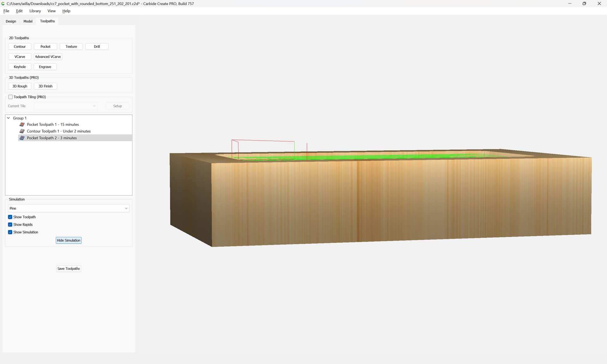Open the Current Tile dropdown
This screenshot has width=607, height=364.
tap(65, 106)
